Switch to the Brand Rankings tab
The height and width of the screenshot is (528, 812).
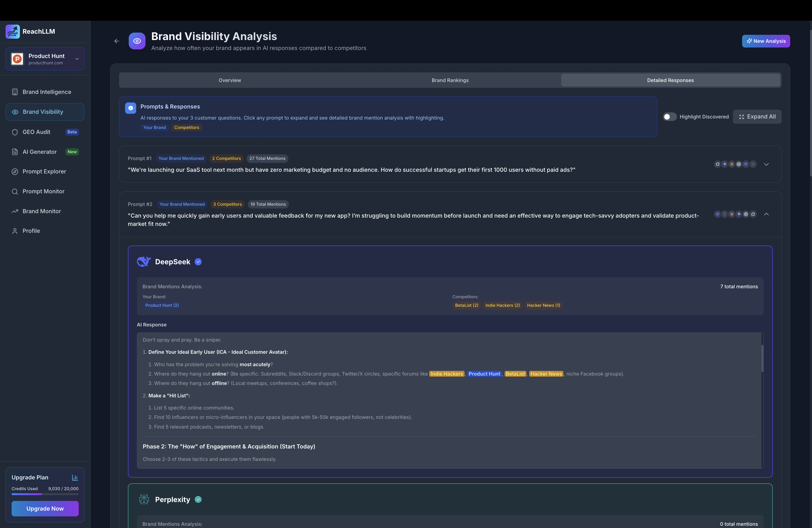point(450,80)
